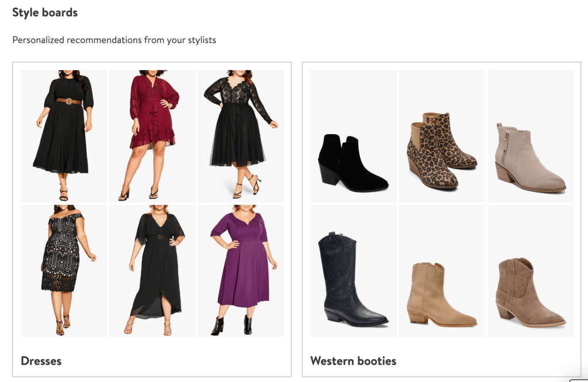Open the Dresses style board
This screenshot has height=382, width=588.
pos(41,361)
